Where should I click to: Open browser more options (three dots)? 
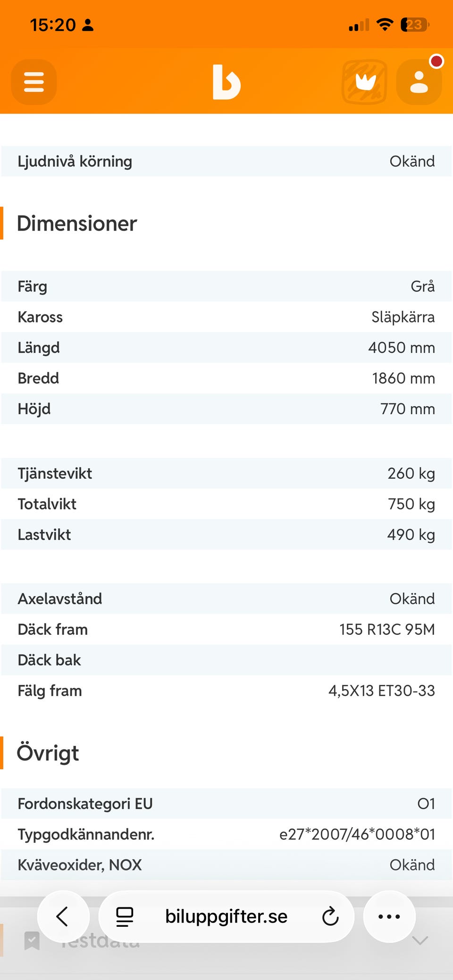tap(389, 917)
